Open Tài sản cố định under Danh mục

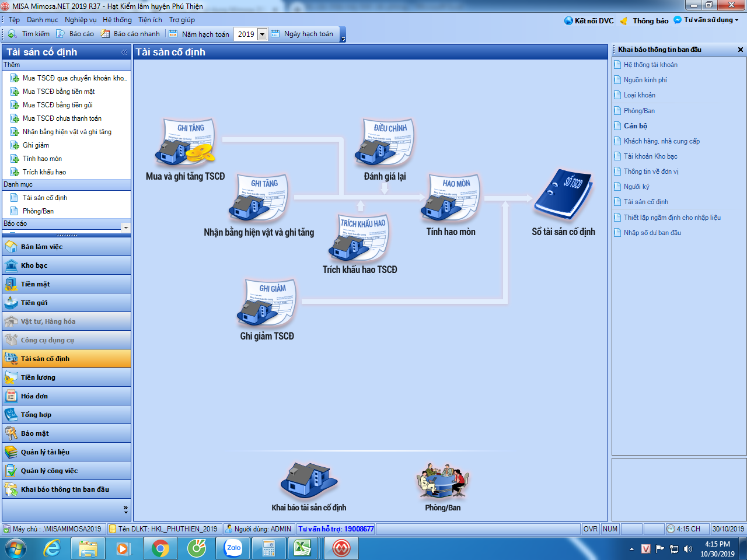click(x=39, y=198)
